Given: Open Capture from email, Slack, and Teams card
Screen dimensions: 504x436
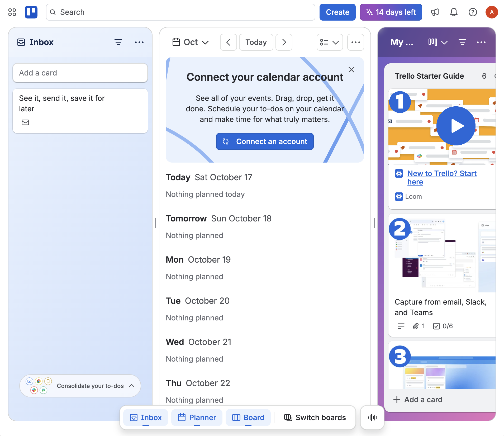Looking at the screenshot, I should pos(442,275).
